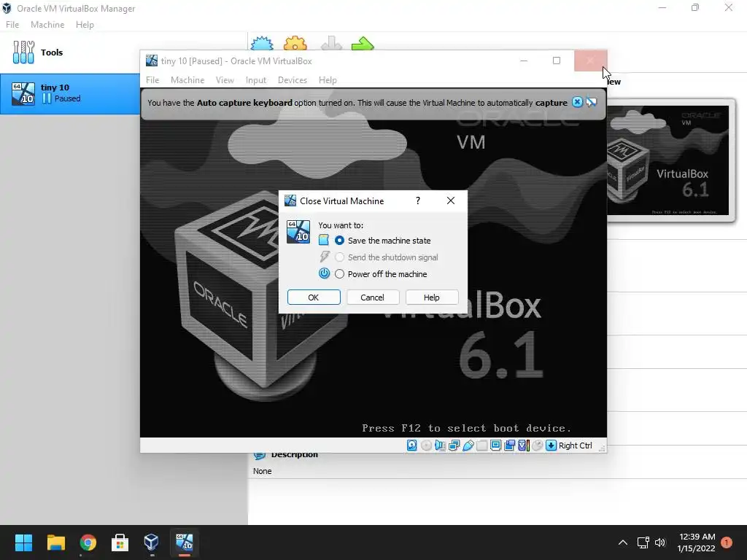Open Windows Start menu

23,542
